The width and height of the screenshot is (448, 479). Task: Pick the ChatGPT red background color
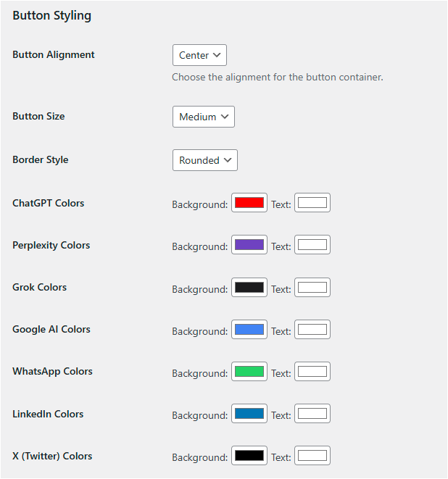(x=249, y=203)
